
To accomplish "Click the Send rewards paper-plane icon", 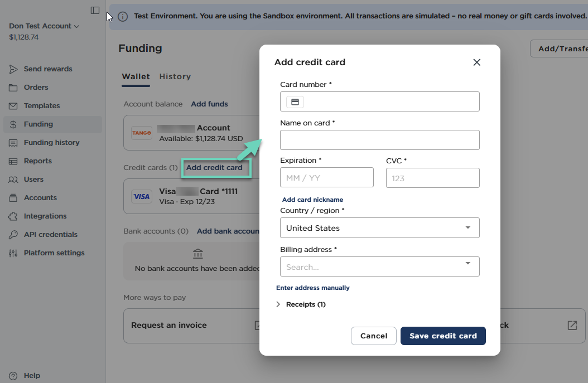I will coord(13,69).
